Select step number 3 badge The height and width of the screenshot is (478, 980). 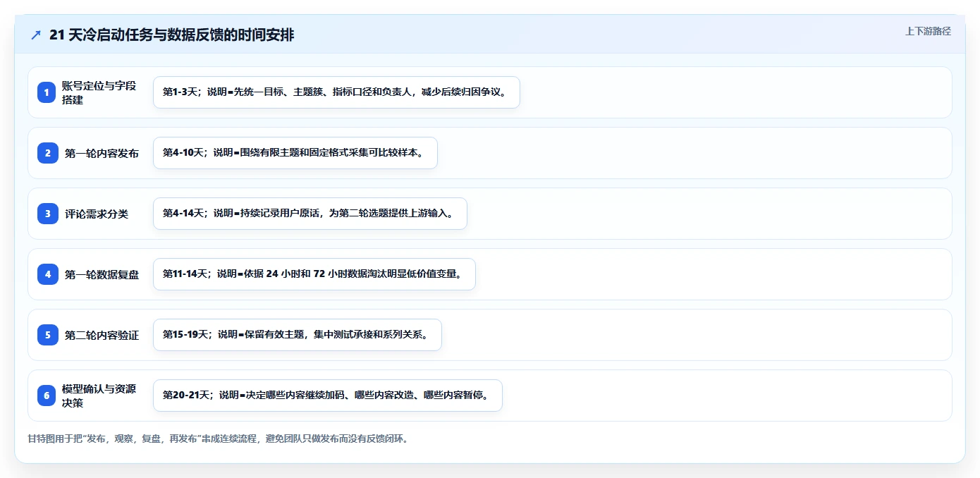(47, 214)
